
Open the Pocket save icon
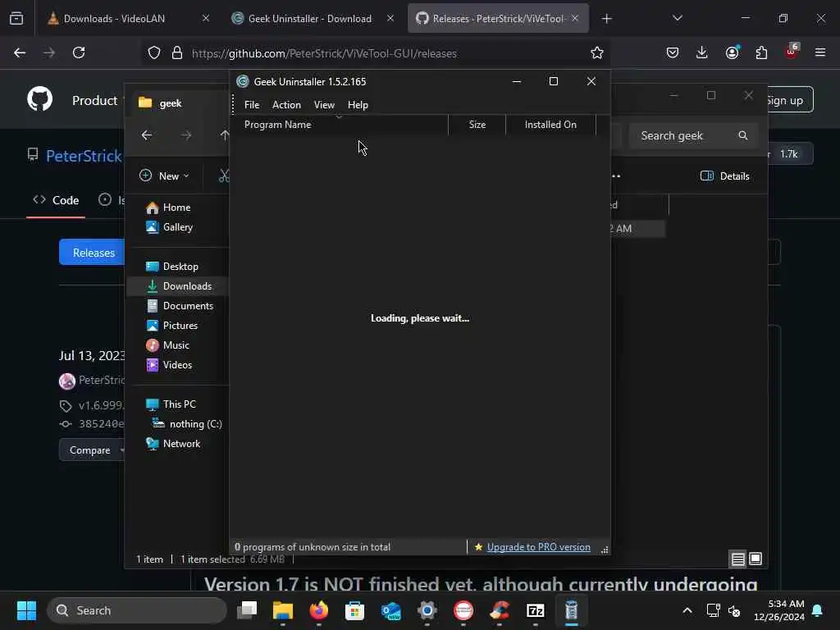[673, 52]
